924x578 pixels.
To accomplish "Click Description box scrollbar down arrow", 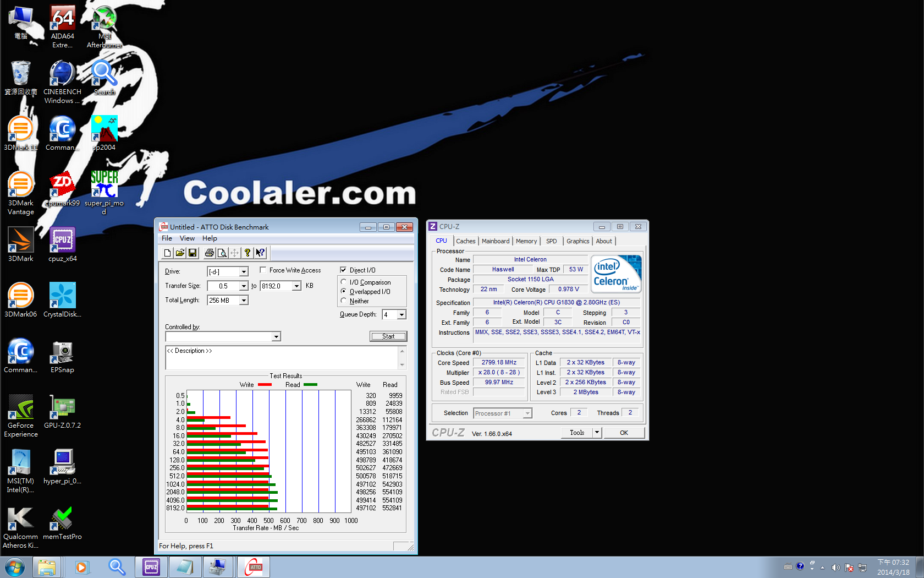I will tap(402, 364).
